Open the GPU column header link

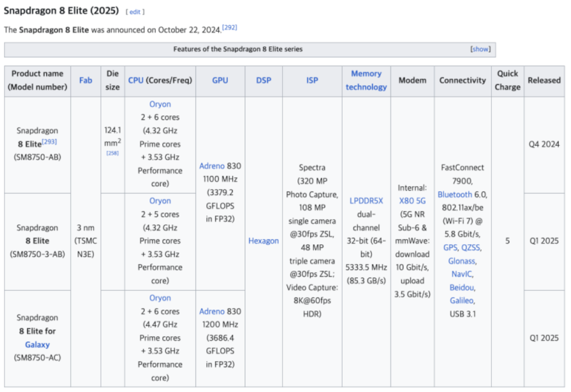point(220,80)
